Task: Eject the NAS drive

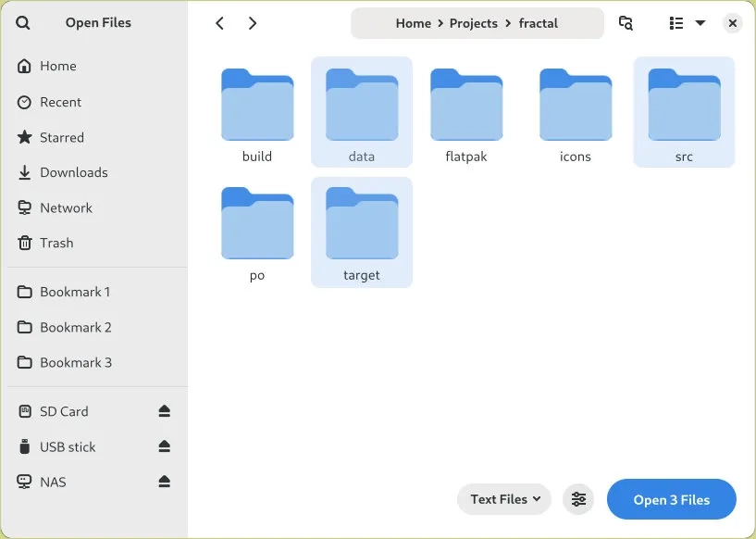Action: pyautogui.click(x=165, y=482)
